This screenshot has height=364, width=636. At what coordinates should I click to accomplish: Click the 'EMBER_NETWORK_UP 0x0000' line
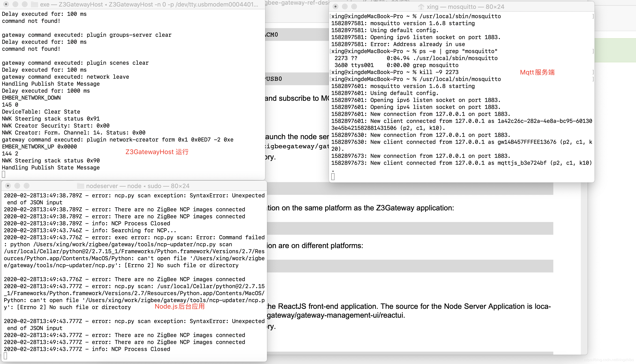tap(39, 147)
